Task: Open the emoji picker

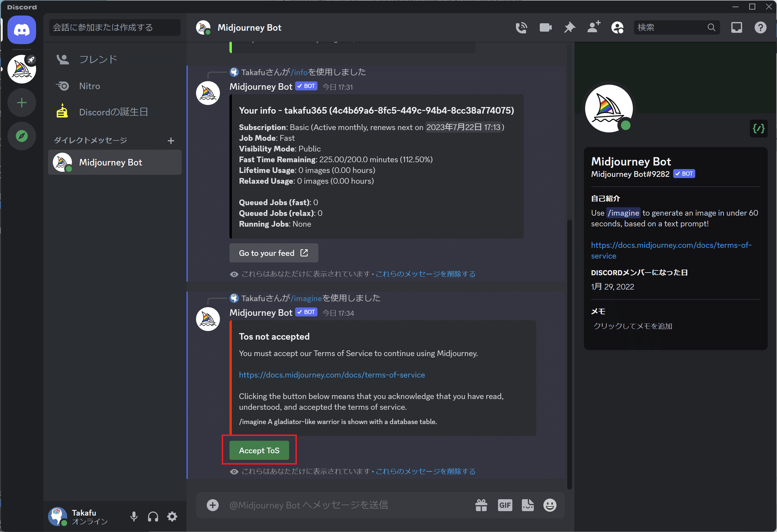Action: pyautogui.click(x=550, y=505)
